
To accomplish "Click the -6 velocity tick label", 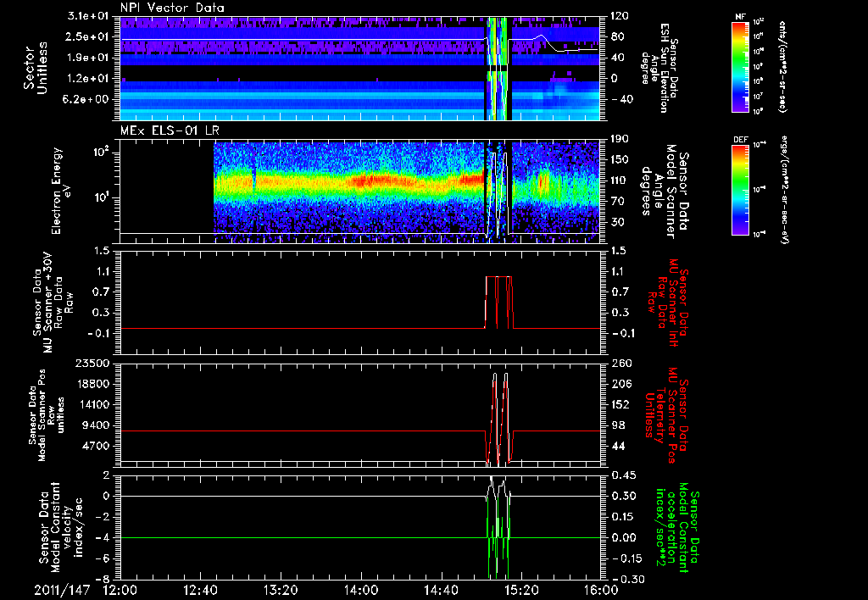I will coord(103,558).
